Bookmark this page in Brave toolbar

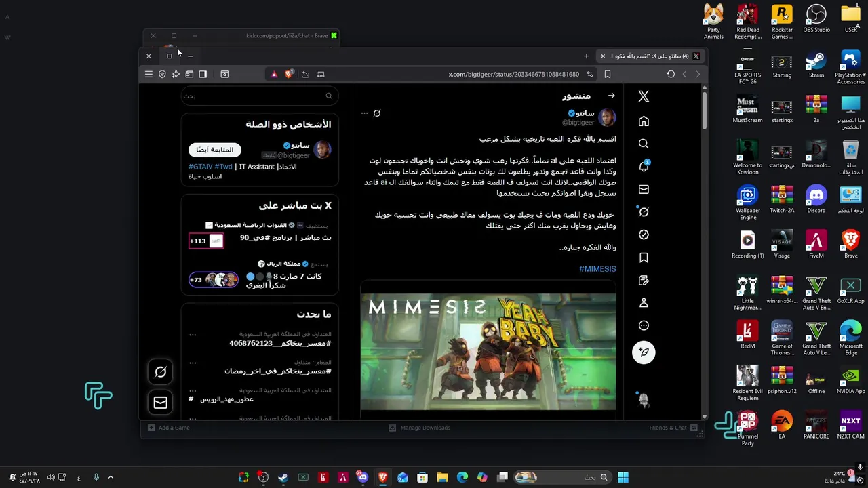tap(608, 74)
